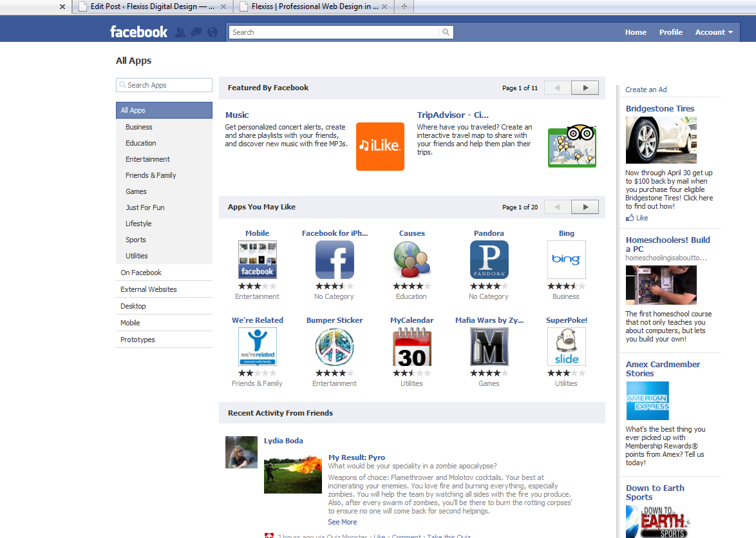Image resolution: width=756 pixels, height=538 pixels.
Task: Open the Home menu item
Action: click(636, 32)
